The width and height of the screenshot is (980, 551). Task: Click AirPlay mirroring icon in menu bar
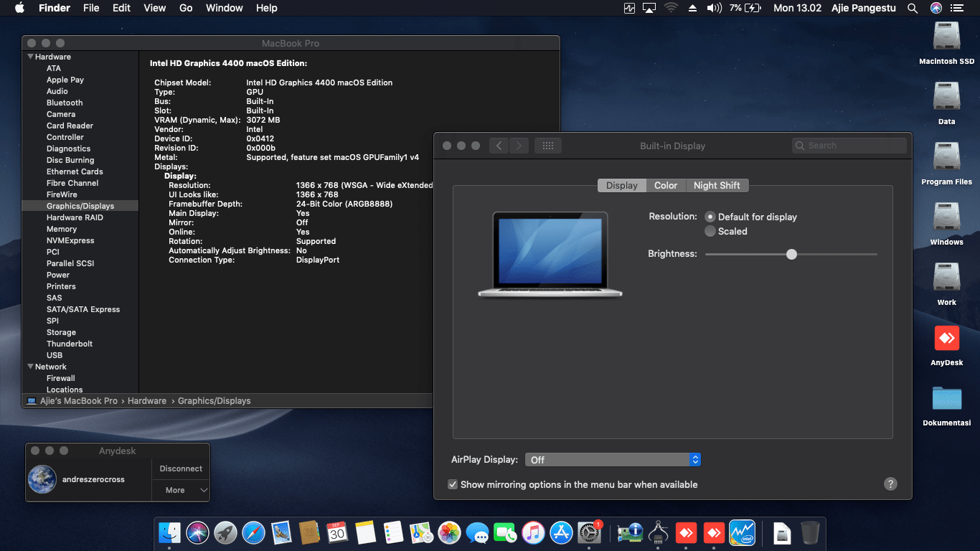pos(649,8)
